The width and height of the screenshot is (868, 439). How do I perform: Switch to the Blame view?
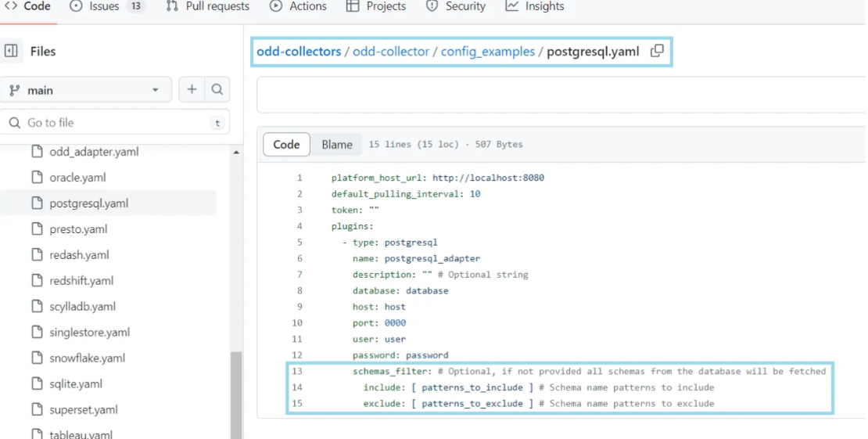click(337, 144)
